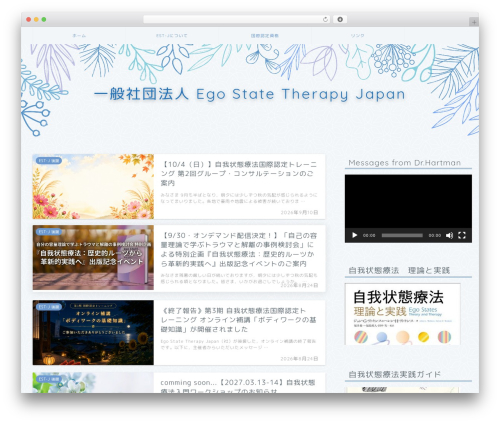Click the EST-J tag on the オンライン補講 card
Screen dimensions: 500x423
[49, 307]
